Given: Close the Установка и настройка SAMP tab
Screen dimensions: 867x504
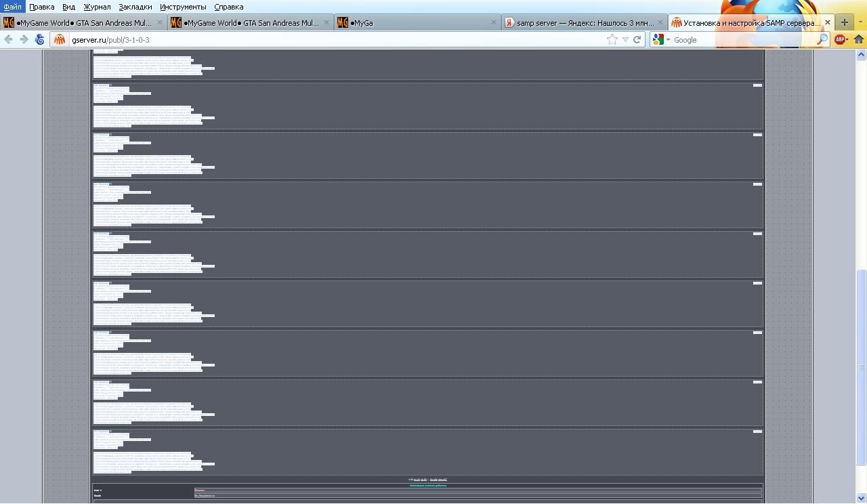Looking at the screenshot, I should pyautogui.click(x=827, y=22).
